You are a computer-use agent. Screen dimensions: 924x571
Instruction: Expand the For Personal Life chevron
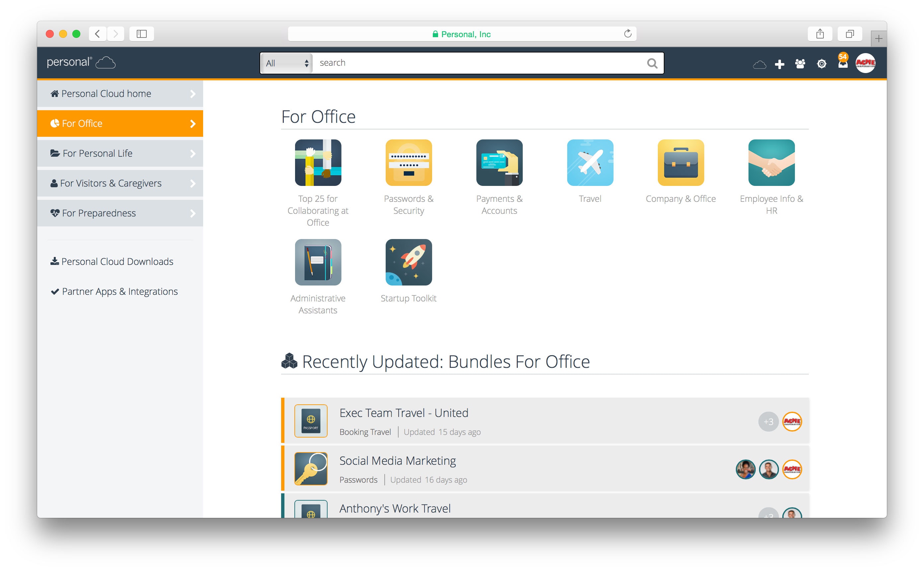pos(193,153)
